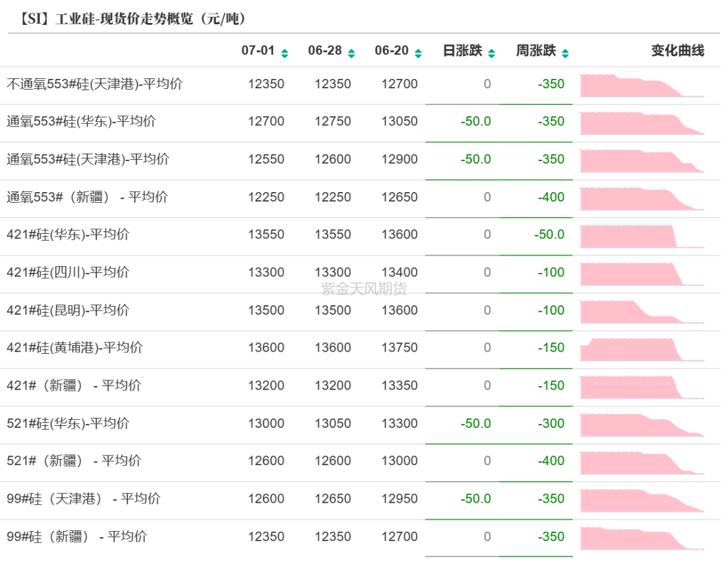Open trend sparkline for 不通氧553#硅(天津港)
The image size is (728, 587).
[642, 86]
